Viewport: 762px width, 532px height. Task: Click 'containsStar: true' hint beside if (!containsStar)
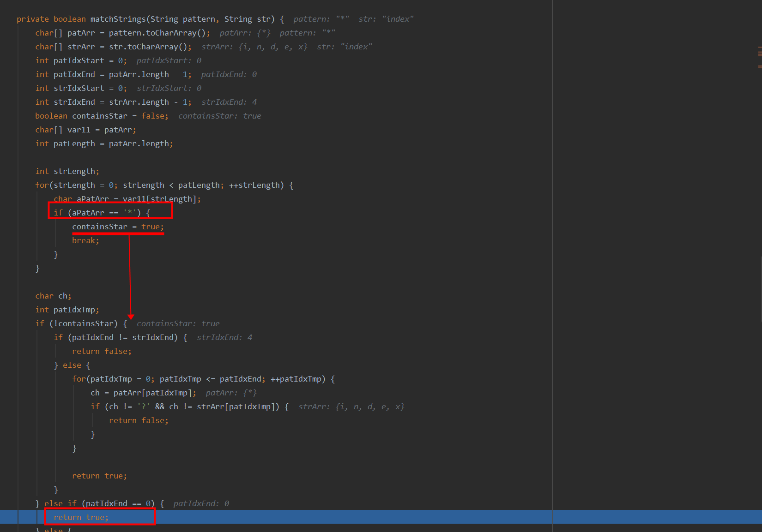[178, 323]
